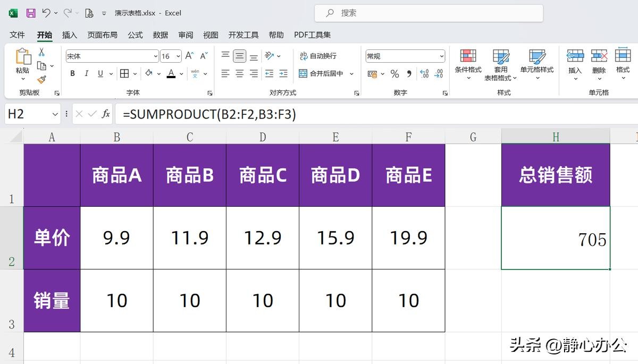The height and width of the screenshot is (364, 638).
Task: Toggle 自动换行 wrap text
Action: [x=318, y=56]
